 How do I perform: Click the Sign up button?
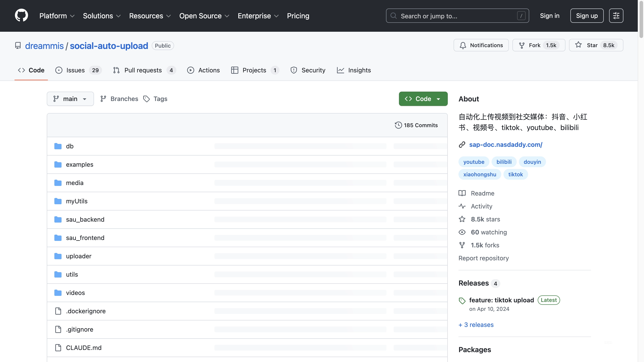pyautogui.click(x=587, y=16)
